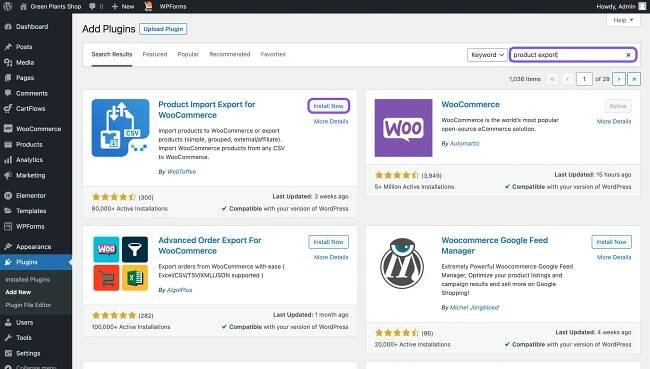Expand the Help panel dropdown
Image resolution: width=650 pixels, height=369 pixels.
[x=623, y=20]
